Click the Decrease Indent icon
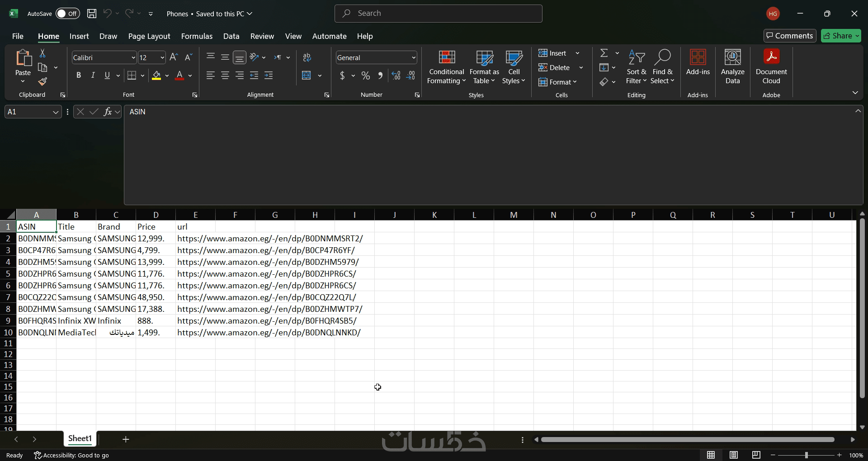The image size is (868, 461). pos(254,75)
